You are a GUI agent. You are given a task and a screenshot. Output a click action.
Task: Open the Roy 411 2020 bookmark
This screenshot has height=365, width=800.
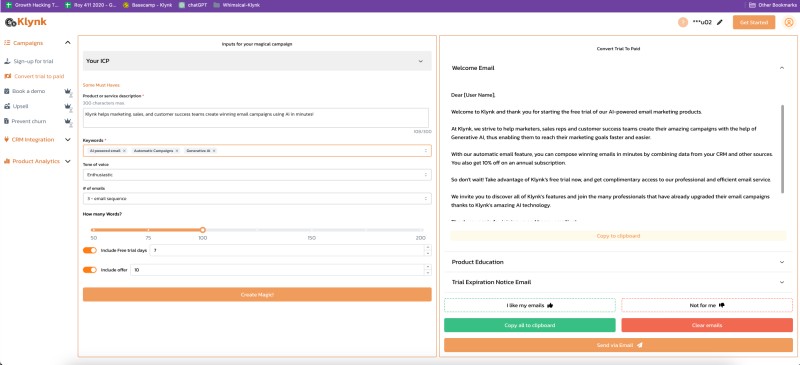91,5
